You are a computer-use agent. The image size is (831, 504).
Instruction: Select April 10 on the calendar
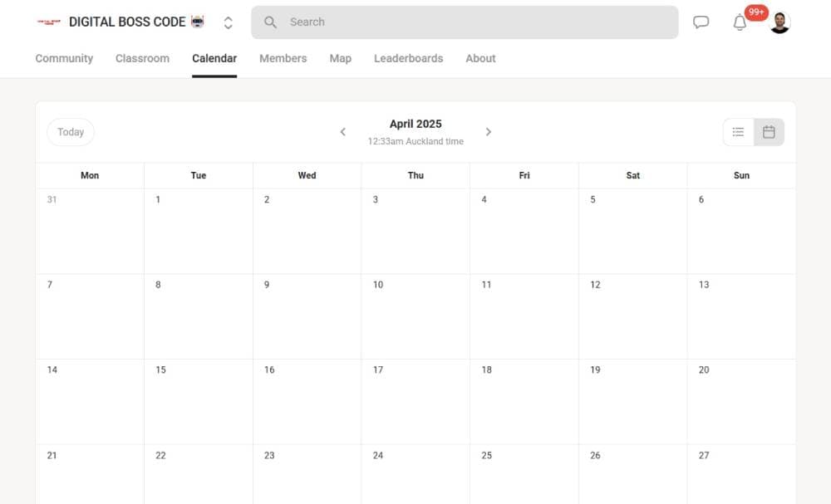(x=416, y=316)
